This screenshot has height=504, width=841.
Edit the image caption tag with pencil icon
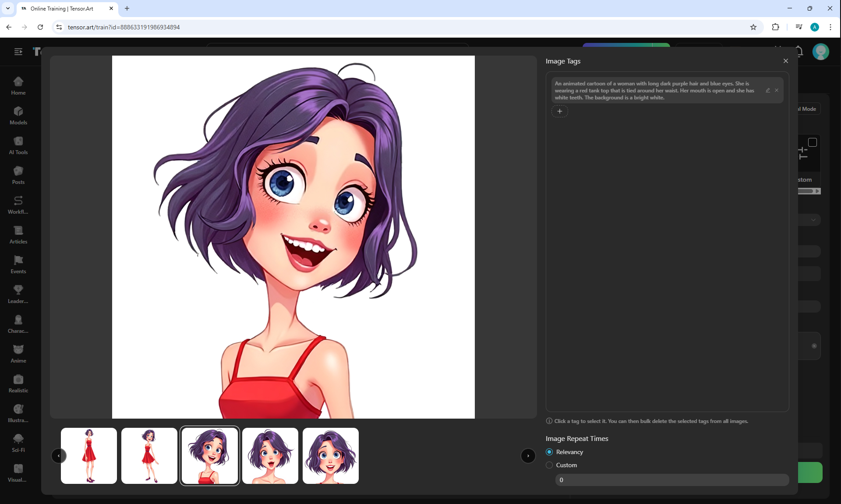click(x=768, y=90)
